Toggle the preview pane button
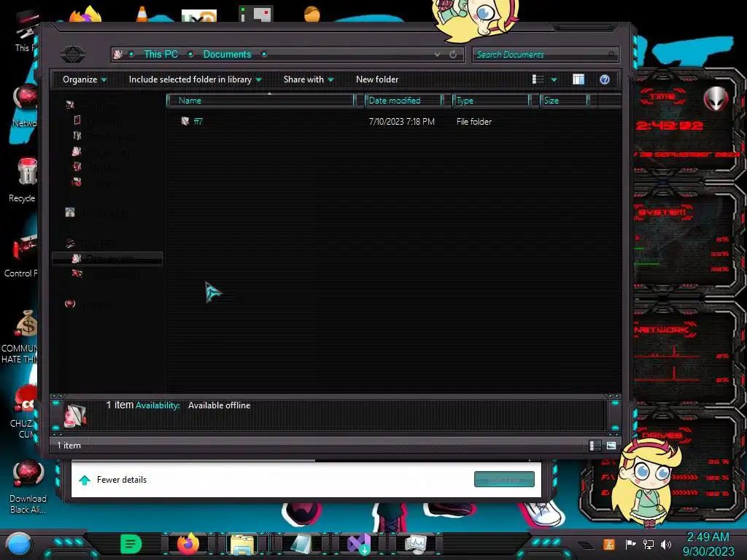Viewport: 747px width, 560px height. pos(578,79)
